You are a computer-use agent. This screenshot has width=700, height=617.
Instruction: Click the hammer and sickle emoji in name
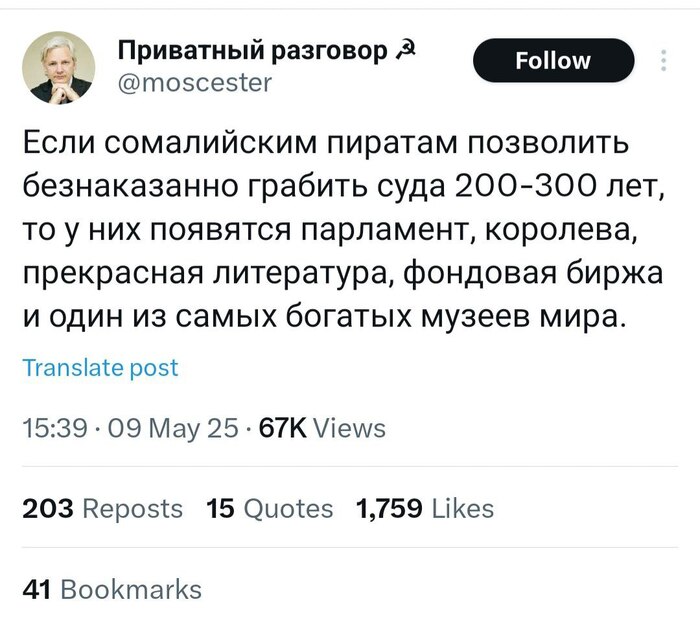[400, 52]
